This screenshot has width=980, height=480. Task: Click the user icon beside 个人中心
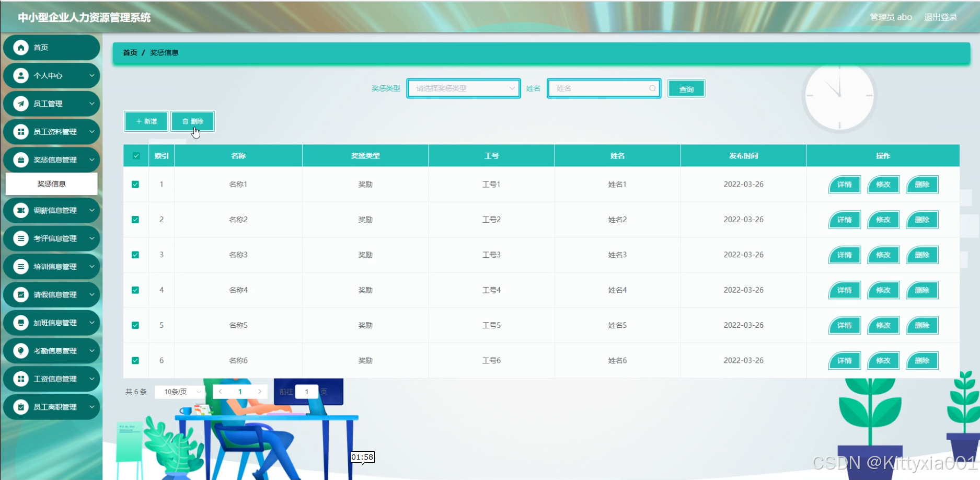(x=21, y=76)
